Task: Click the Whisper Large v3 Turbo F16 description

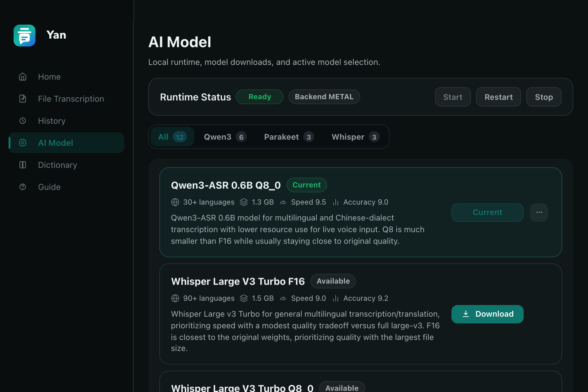Action: [x=305, y=331]
